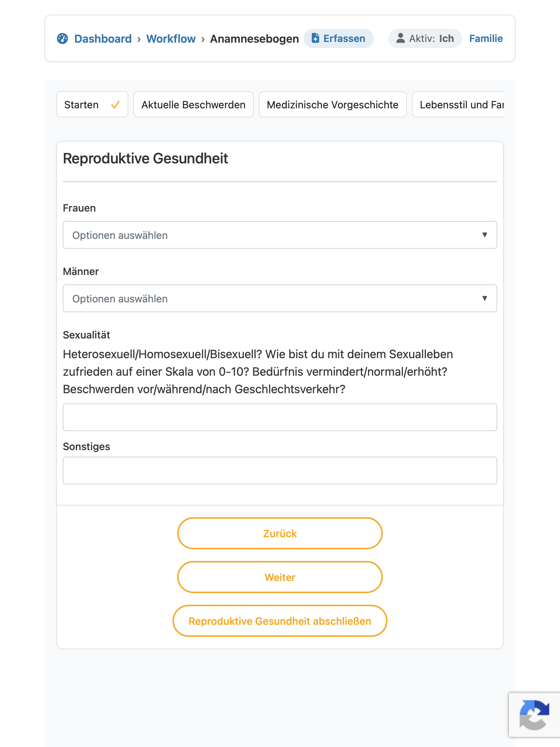Expand the Frauen options select box
The width and height of the screenshot is (560, 747).
280,235
